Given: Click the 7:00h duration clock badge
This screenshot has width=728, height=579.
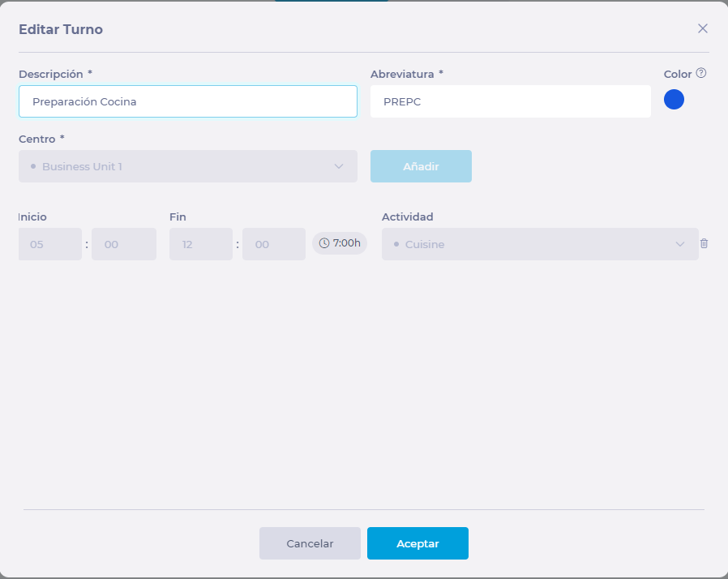Looking at the screenshot, I should (340, 243).
